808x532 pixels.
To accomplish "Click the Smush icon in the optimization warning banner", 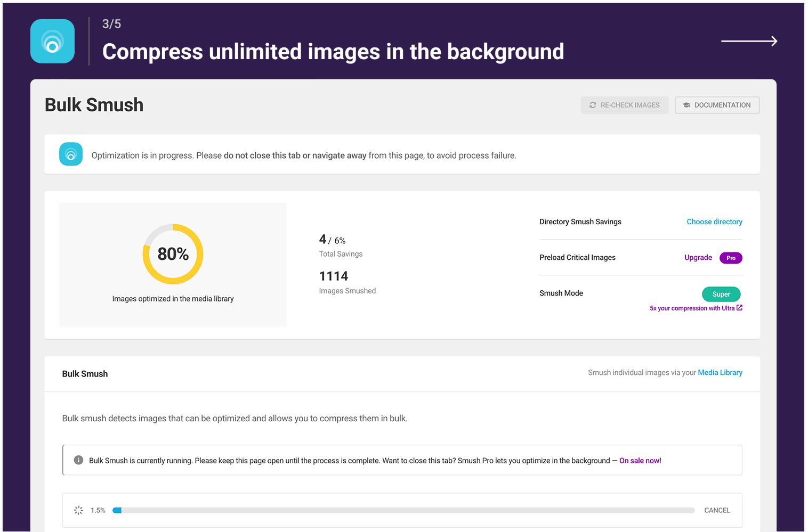I will [71, 154].
